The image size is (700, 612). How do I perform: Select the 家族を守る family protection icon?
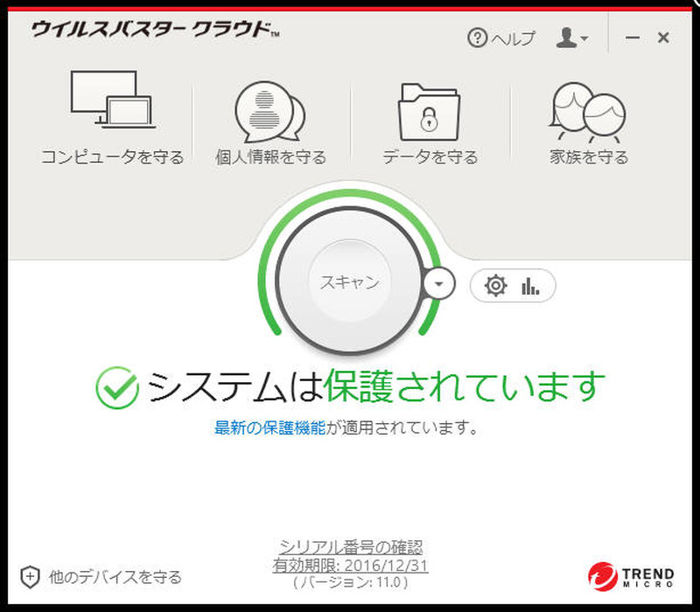click(588, 111)
